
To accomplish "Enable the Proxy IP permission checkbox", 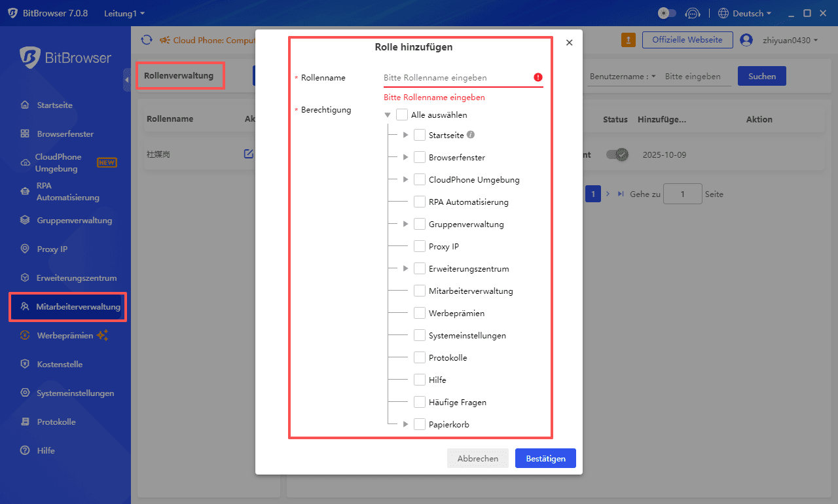I will (419, 246).
